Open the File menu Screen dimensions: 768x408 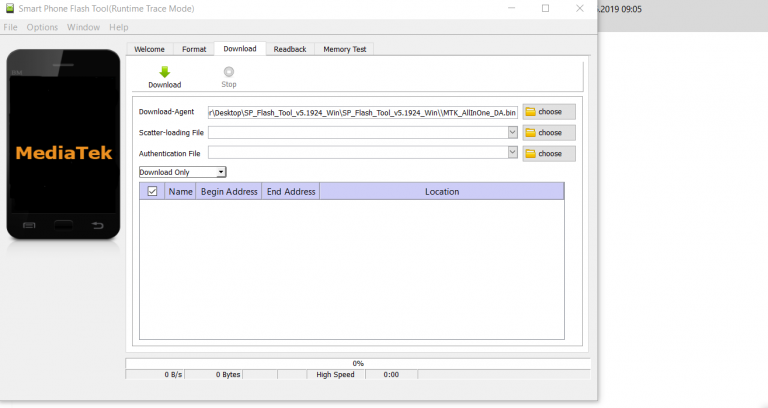[10, 27]
